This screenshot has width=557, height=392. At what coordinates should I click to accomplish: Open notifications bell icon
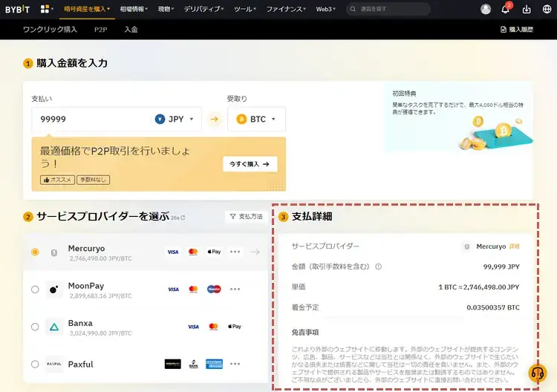pos(505,9)
